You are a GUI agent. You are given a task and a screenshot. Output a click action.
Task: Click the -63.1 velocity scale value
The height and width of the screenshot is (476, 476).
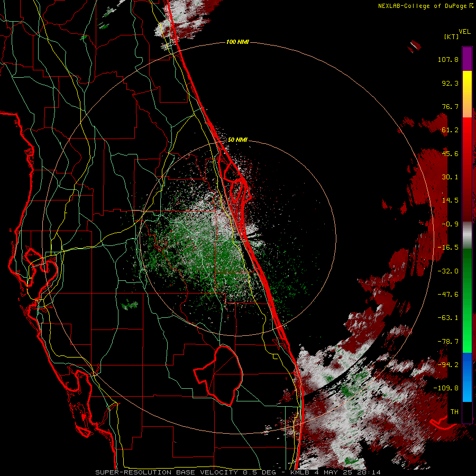(x=448, y=318)
